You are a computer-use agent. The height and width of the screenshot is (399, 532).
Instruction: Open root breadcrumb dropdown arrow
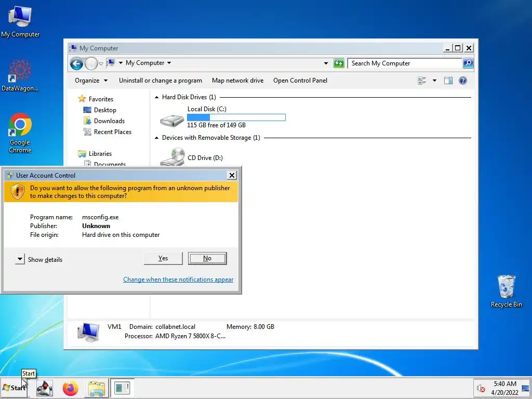tap(121, 63)
